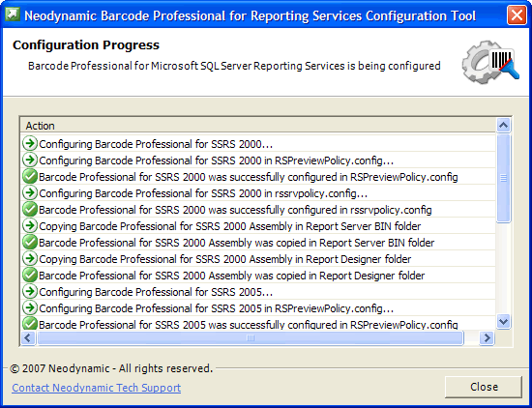The height and width of the screenshot is (408, 532).
Task: Click "© 2007 Neodynamic - All rights reserved." text
Action: click(111, 368)
